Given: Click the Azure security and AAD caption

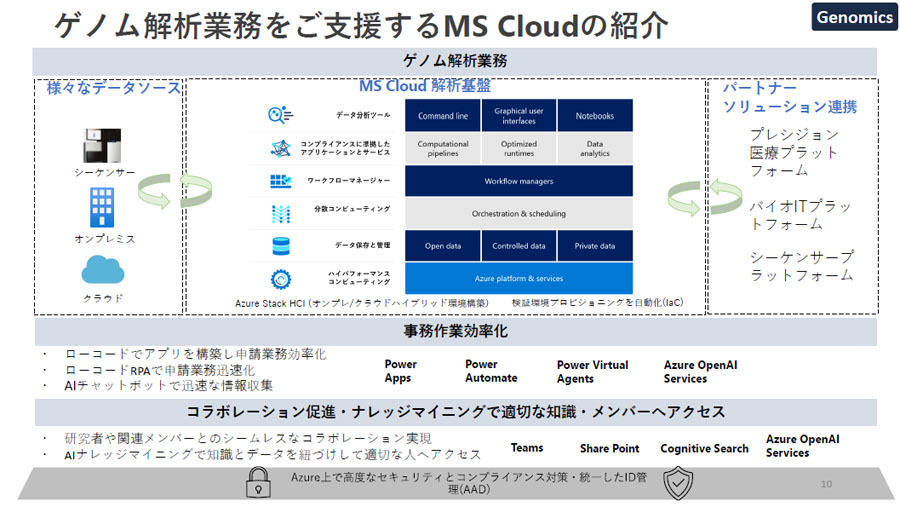Looking at the screenshot, I should [468, 483].
